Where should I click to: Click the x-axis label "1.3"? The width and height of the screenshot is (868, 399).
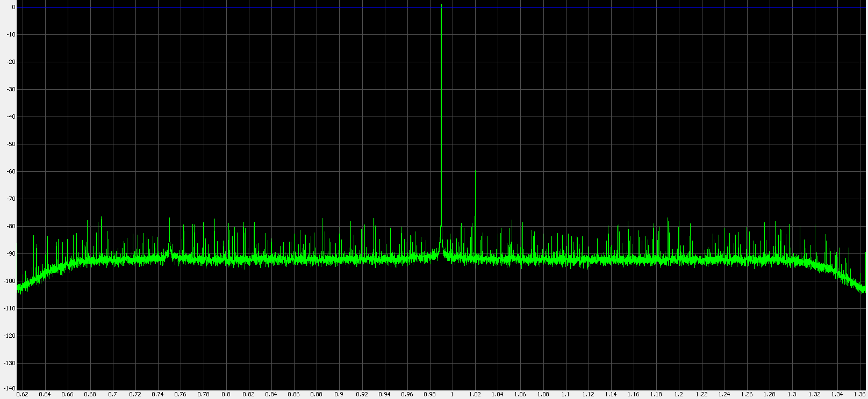792,395
